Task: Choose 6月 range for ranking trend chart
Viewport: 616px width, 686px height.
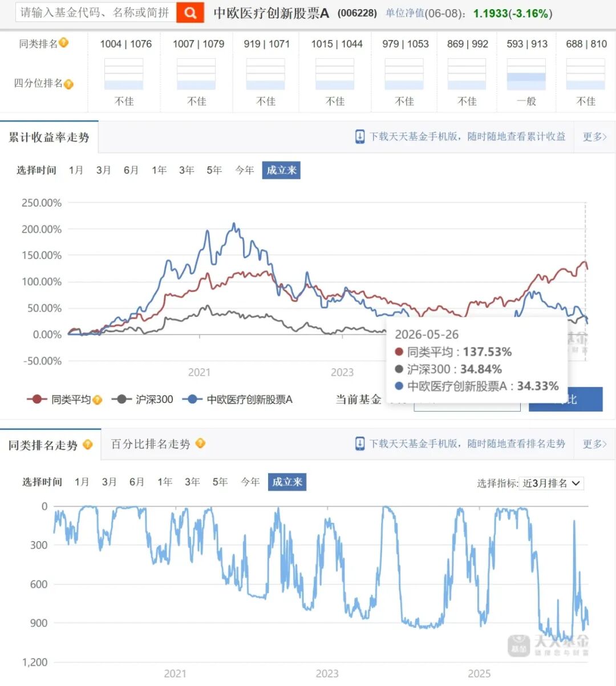Action: (137, 482)
